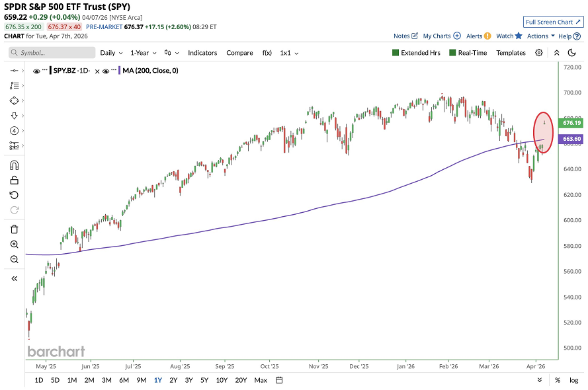Enable the magnet snap tool
This screenshot has width=588, height=390.
click(13, 165)
